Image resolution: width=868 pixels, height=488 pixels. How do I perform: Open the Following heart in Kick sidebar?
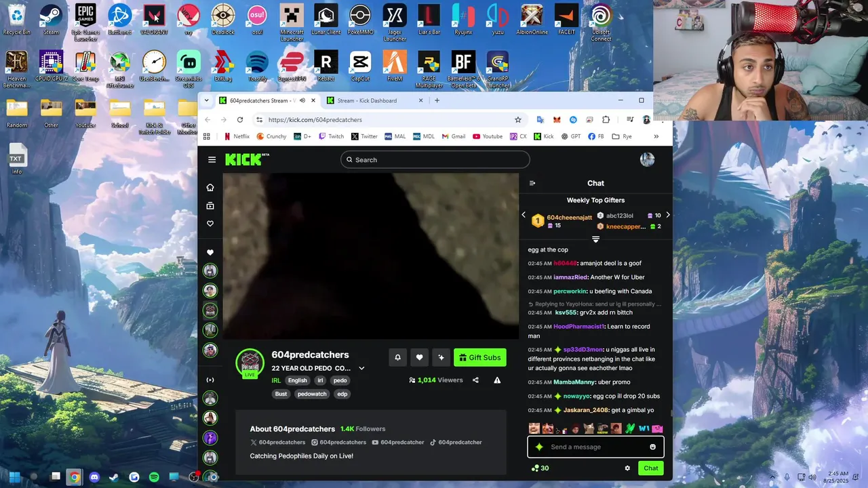click(x=210, y=224)
